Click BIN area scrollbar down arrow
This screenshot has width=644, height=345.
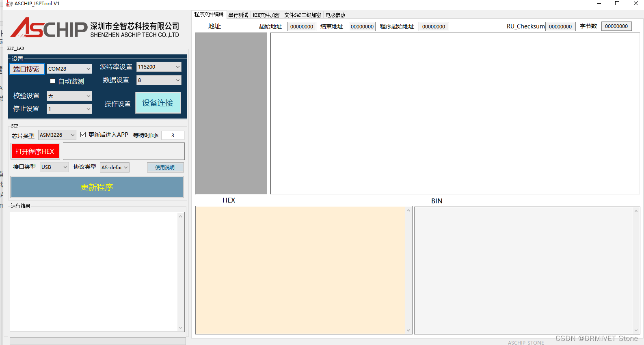click(636, 330)
